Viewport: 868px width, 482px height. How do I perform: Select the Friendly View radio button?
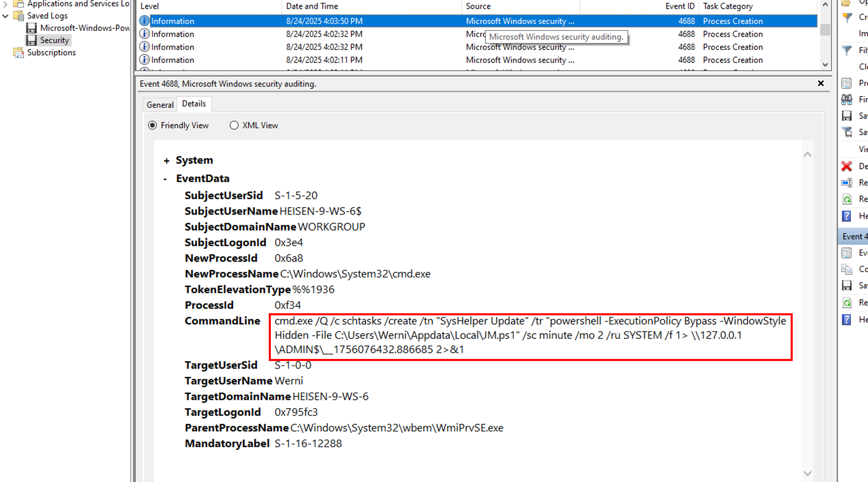(x=152, y=125)
